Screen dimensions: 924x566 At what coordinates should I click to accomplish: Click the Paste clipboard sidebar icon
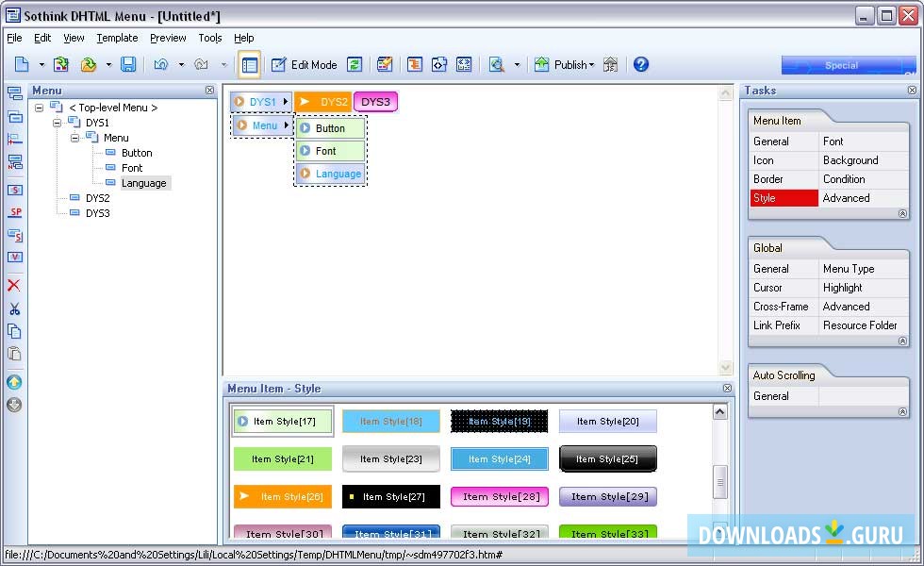coord(14,354)
